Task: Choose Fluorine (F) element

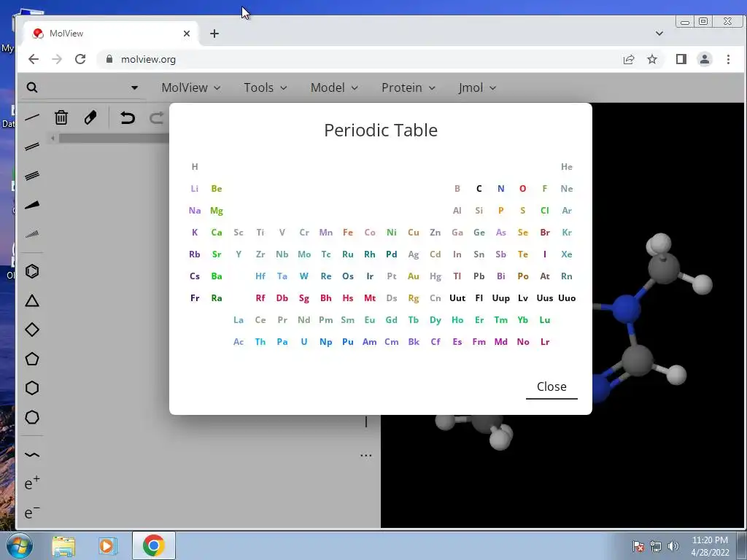Action: click(x=544, y=189)
